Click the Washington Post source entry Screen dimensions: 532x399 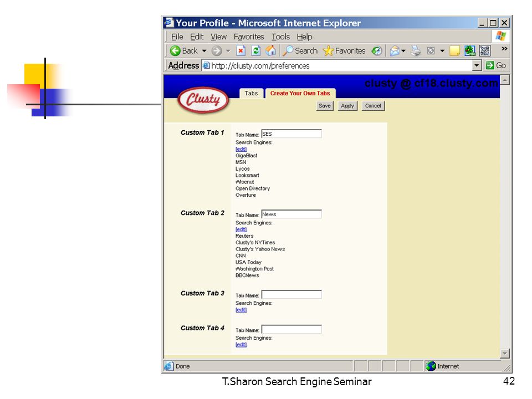click(254, 268)
